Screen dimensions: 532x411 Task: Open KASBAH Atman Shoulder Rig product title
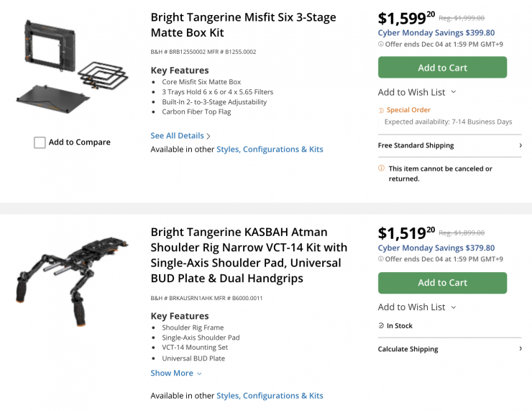click(x=248, y=255)
